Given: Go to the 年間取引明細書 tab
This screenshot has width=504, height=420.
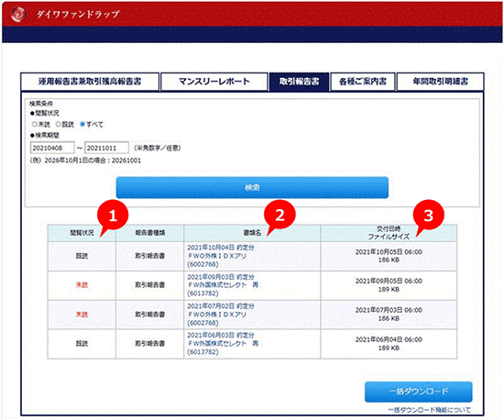Looking at the screenshot, I should point(441,82).
